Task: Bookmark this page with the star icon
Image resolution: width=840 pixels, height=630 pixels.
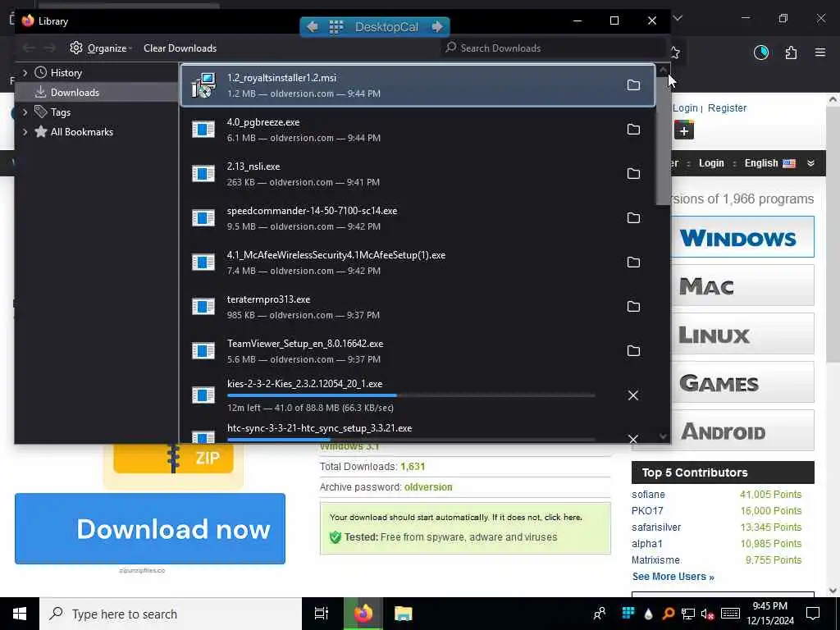Action: click(675, 52)
